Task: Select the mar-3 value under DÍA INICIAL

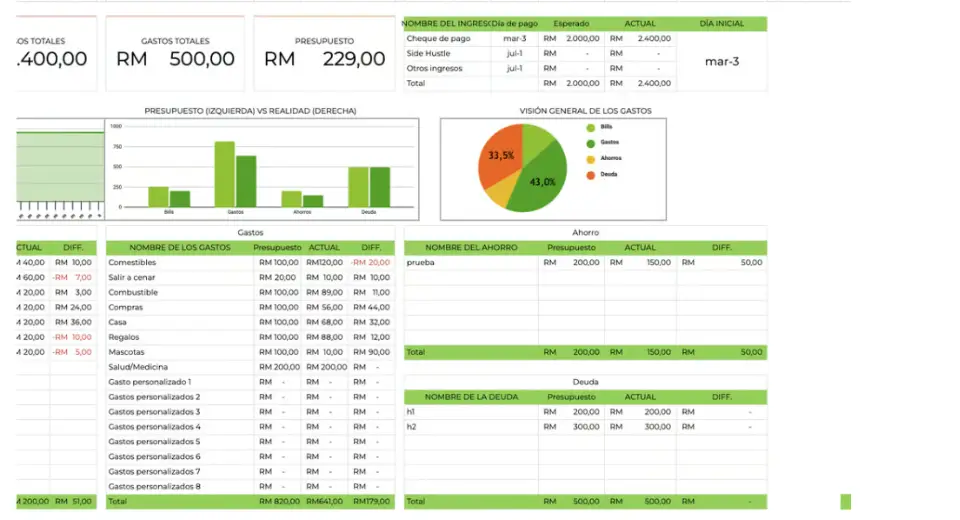Action: click(x=721, y=61)
